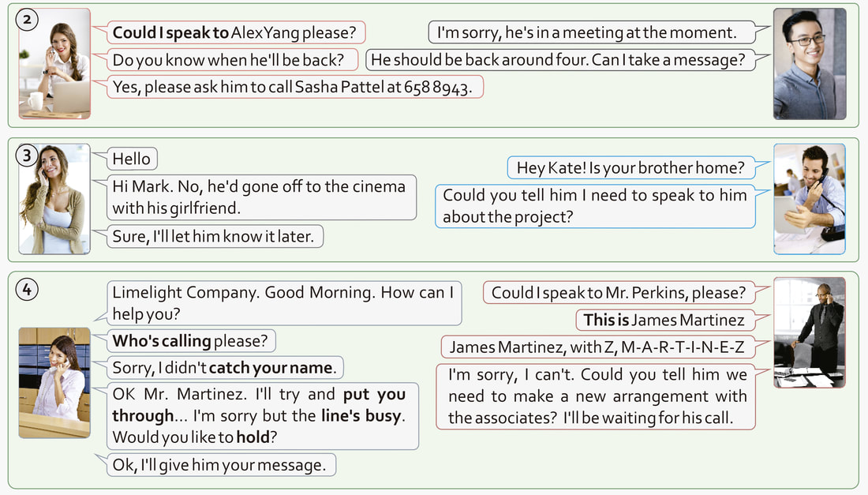Click the circled number 3 marker
Viewport: 868px width, 495px height.
pyautogui.click(x=27, y=156)
